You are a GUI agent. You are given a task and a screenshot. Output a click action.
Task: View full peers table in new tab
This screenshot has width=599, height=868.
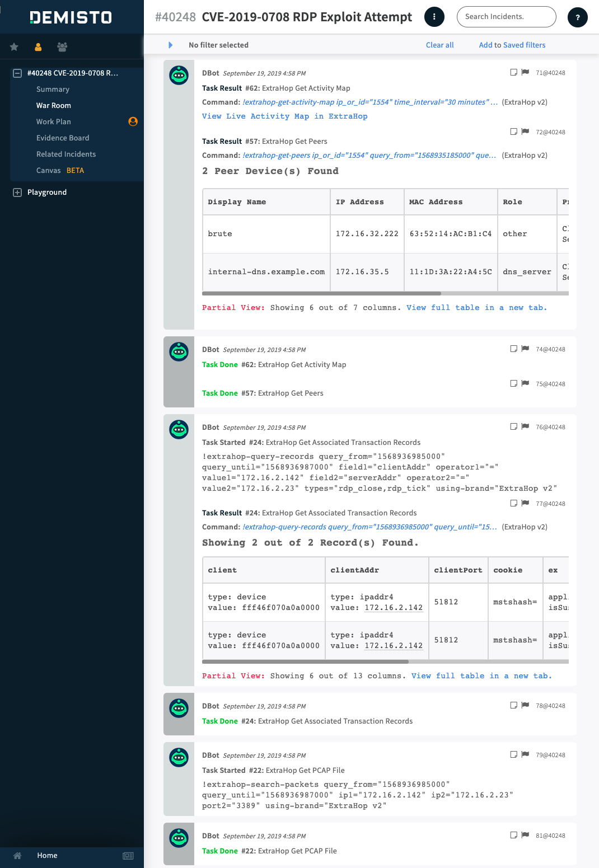[x=477, y=307]
